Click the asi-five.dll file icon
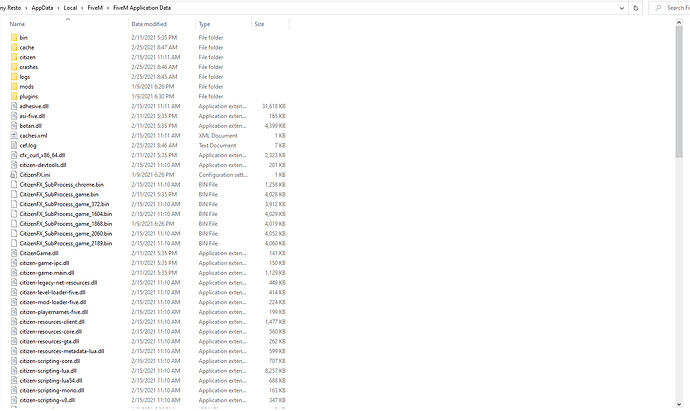Image resolution: width=690 pixels, height=411 pixels. point(14,116)
